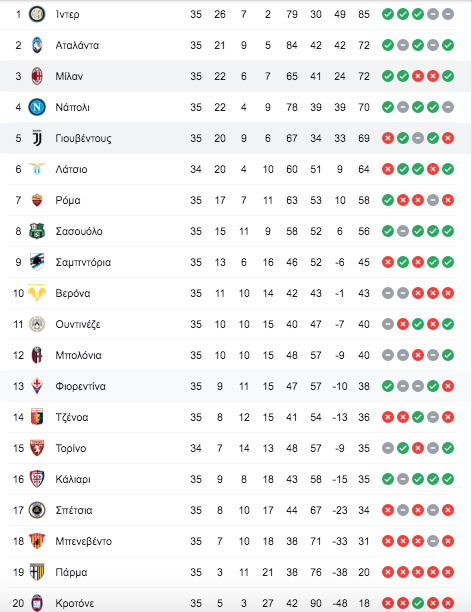Select the Sassuolo green crest
Image resolution: width=472 pixels, height=612 pixels.
pyautogui.click(x=37, y=231)
